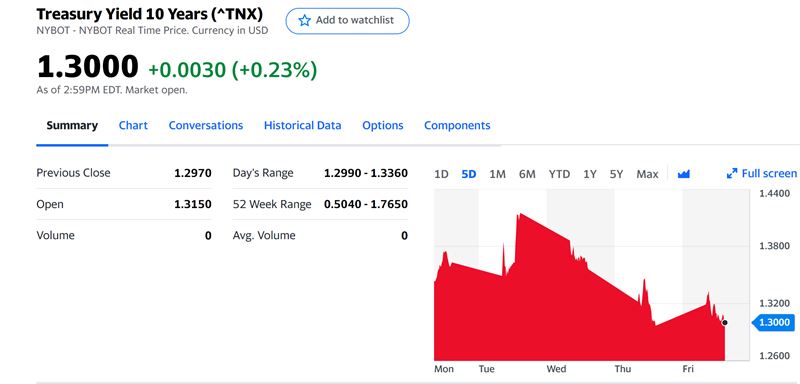Select the 1Y chart range
Image resolution: width=800 pixels, height=384 pixels.
click(590, 174)
